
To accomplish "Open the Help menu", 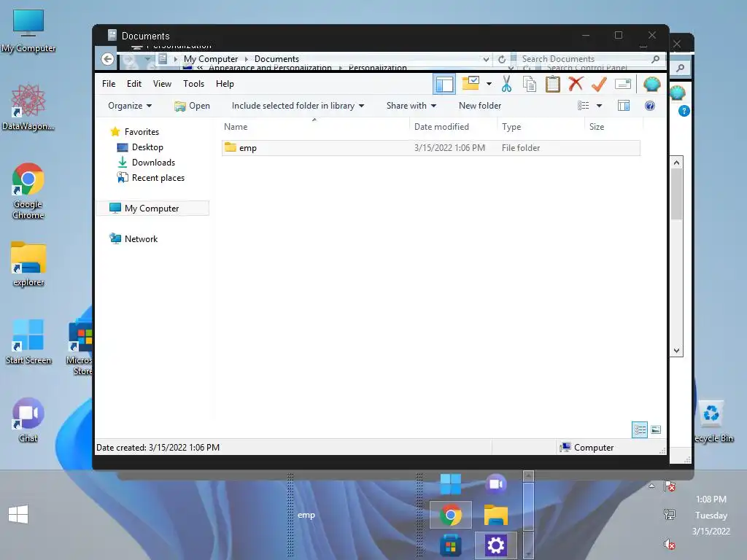I will point(225,84).
